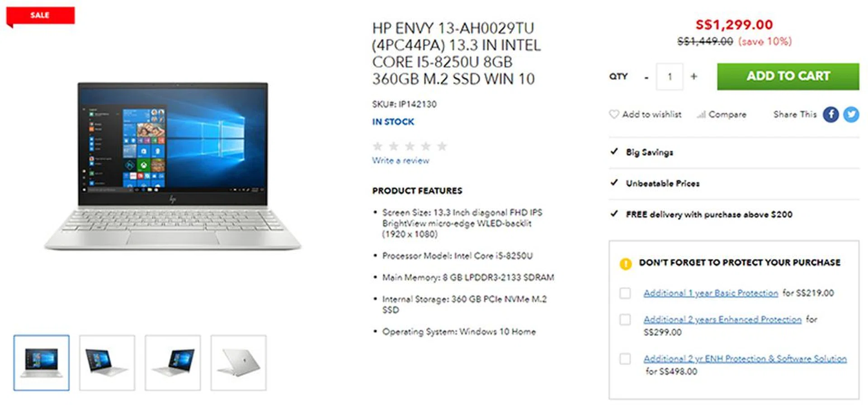Screen dimensions: 868x410
Task: Share product on Facebook icon
Action: coord(830,114)
